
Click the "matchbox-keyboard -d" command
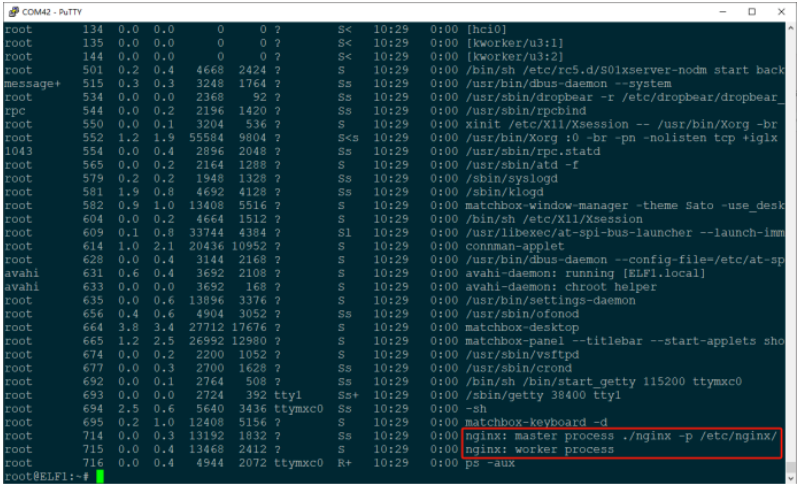point(537,423)
